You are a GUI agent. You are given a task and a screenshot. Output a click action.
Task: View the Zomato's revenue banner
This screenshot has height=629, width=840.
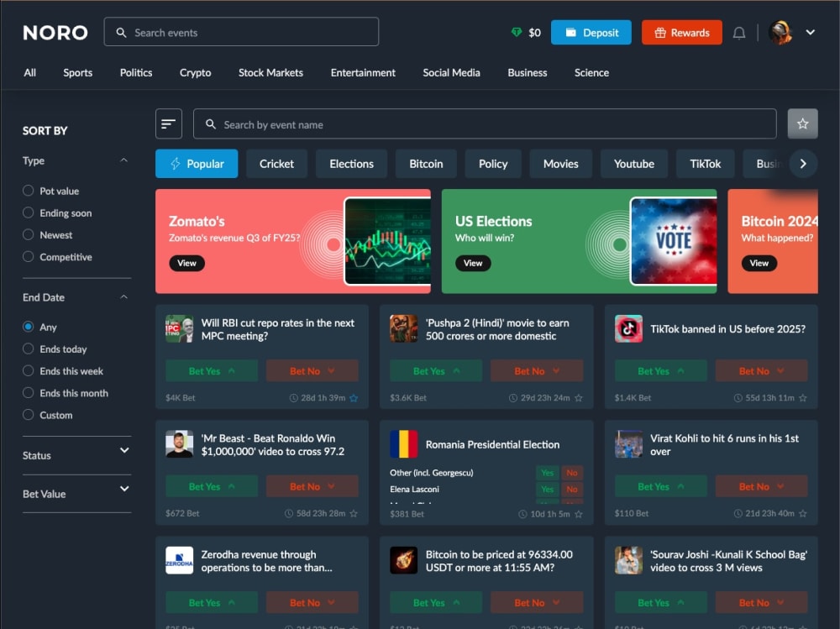[187, 263]
